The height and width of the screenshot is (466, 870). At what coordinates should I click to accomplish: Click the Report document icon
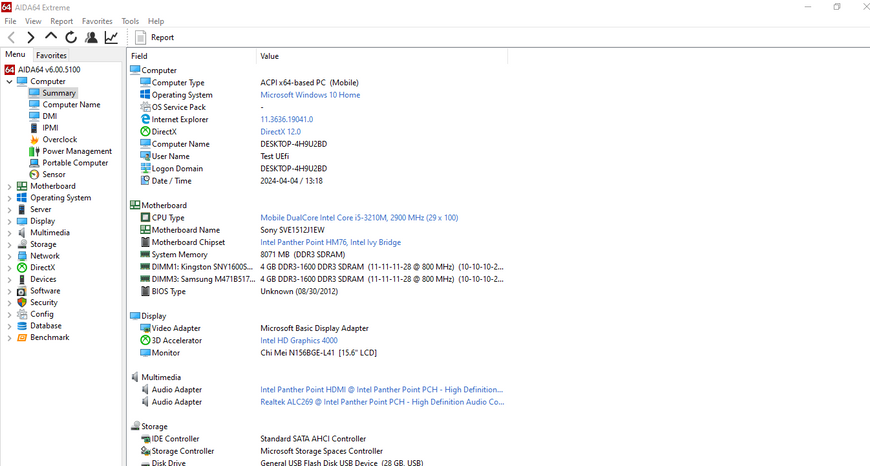point(140,37)
